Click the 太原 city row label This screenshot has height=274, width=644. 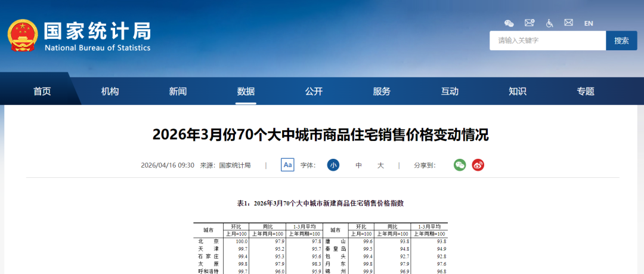tap(208, 264)
